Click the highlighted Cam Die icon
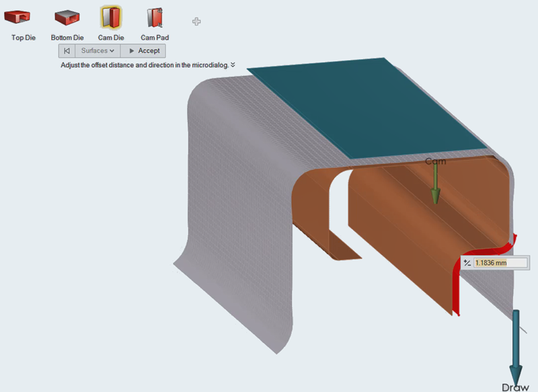Screen dimensions: 538x392 (x=110, y=17)
